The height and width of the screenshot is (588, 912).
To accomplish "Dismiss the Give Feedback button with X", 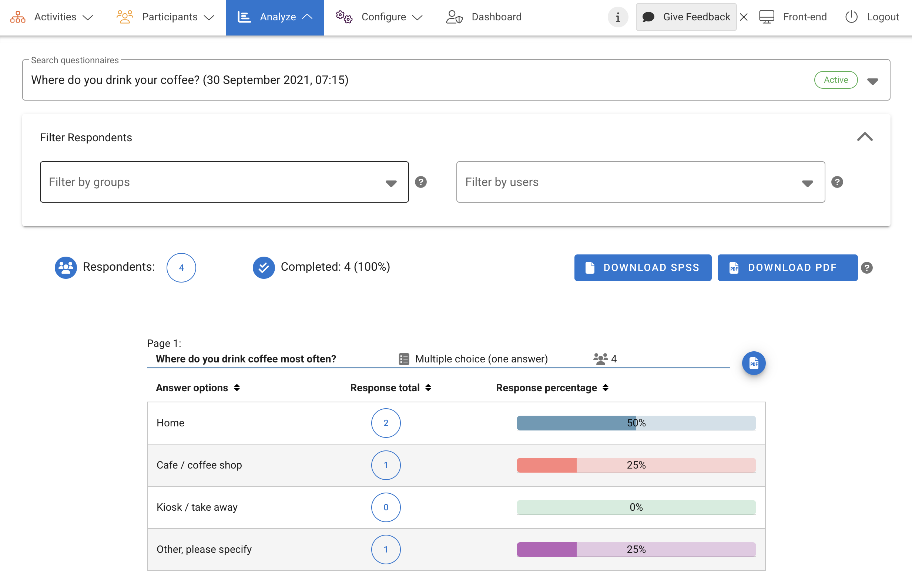I will [x=744, y=17].
